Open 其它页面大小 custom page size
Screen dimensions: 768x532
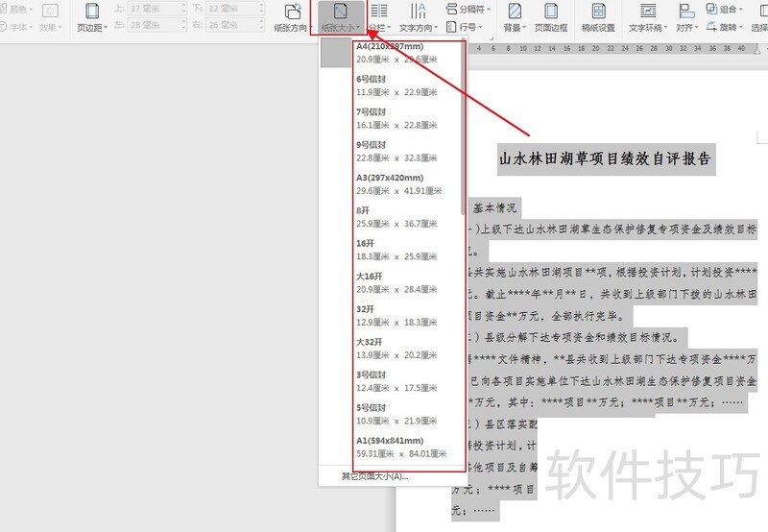375,476
